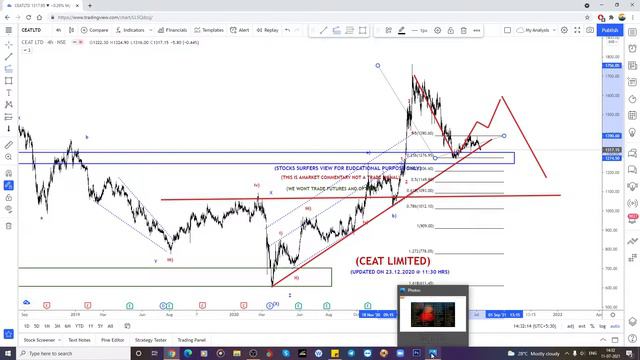Pick the rectangle shape in floating toolbar
The image size is (640, 360).
click(362, 31)
